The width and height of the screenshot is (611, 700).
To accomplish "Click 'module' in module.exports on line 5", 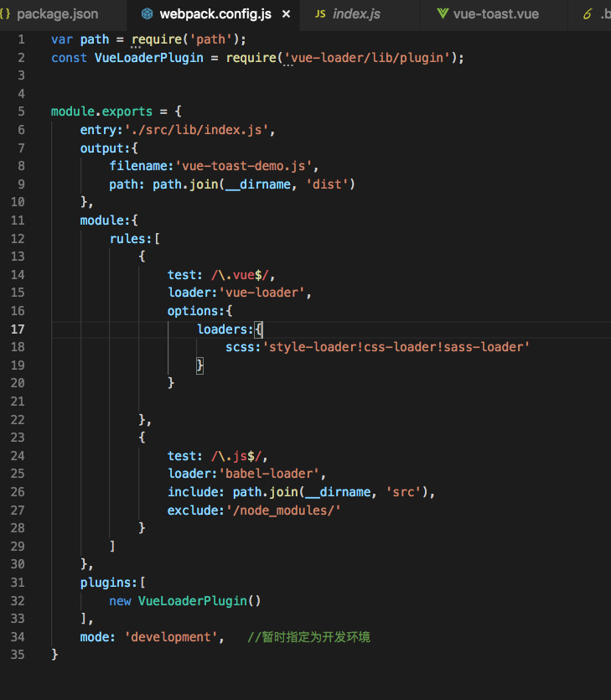I will point(73,111).
